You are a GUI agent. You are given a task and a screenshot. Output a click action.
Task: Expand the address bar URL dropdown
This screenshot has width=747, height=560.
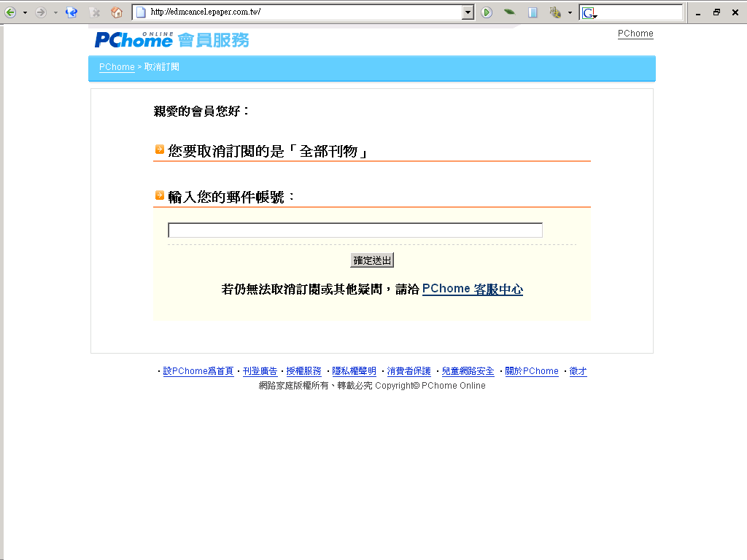point(468,12)
